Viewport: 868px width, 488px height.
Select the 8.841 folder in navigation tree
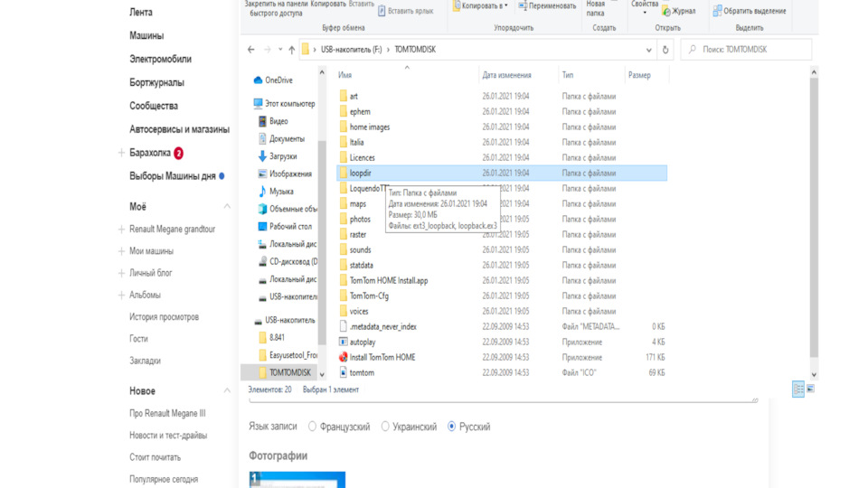(x=271, y=337)
